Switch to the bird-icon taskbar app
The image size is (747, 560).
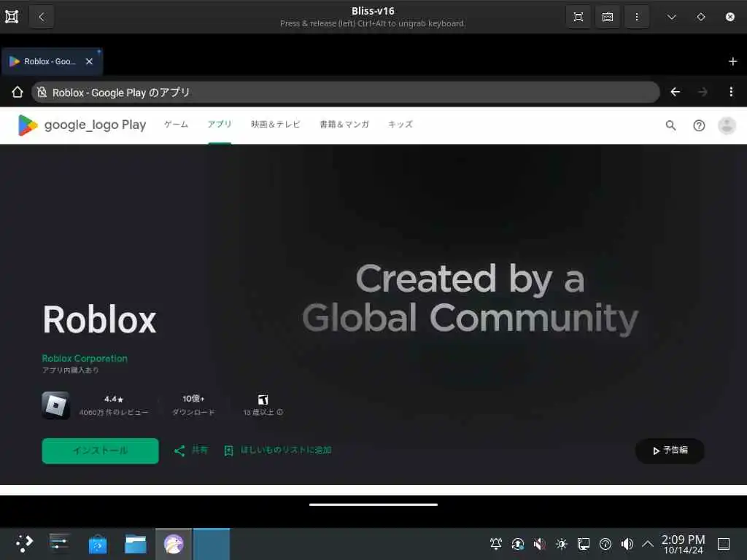174,544
